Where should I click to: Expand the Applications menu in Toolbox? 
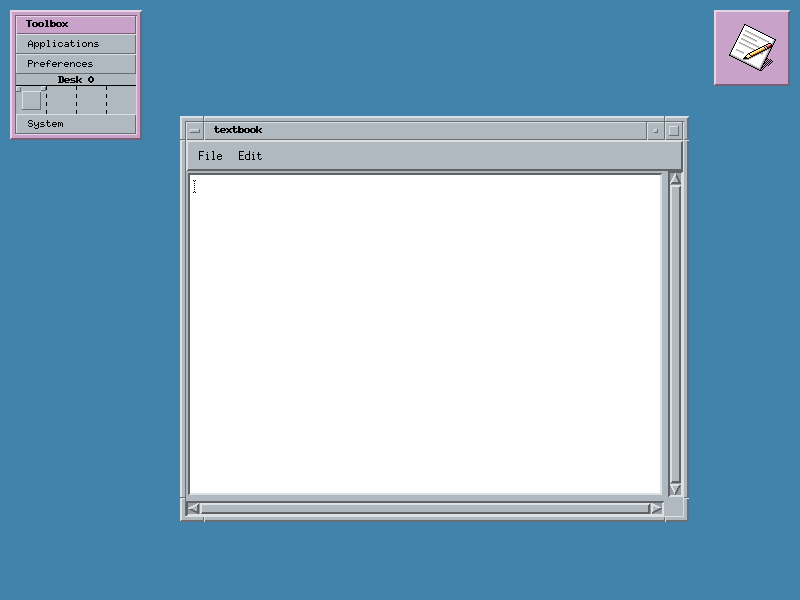75,44
